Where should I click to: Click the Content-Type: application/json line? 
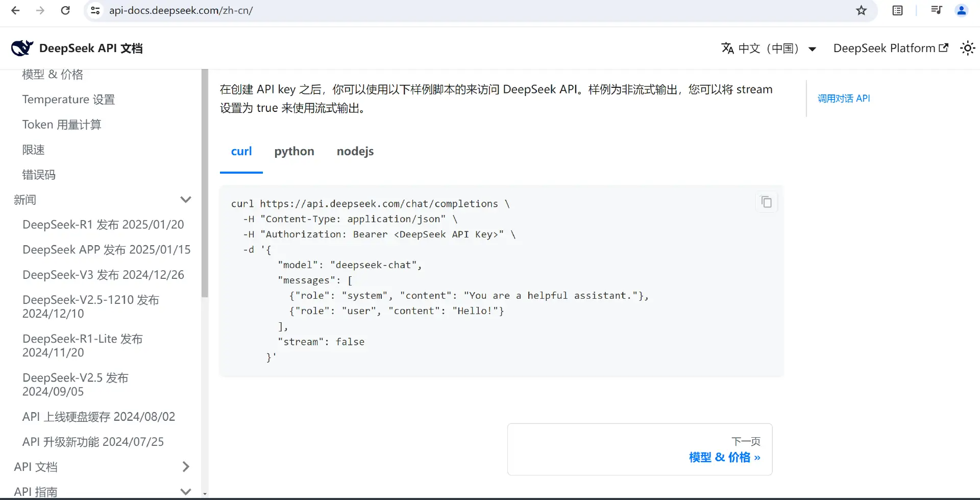(350, 219)
